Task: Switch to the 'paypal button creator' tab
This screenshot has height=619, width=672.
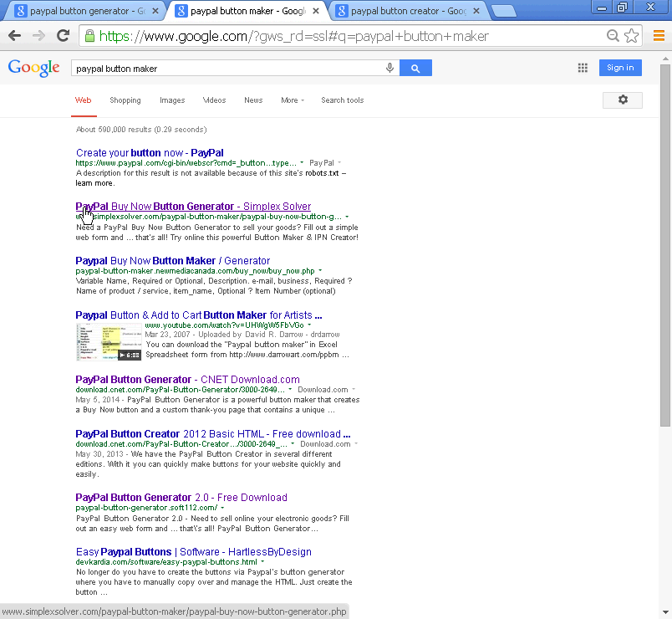Action: [x=407, y=11]
